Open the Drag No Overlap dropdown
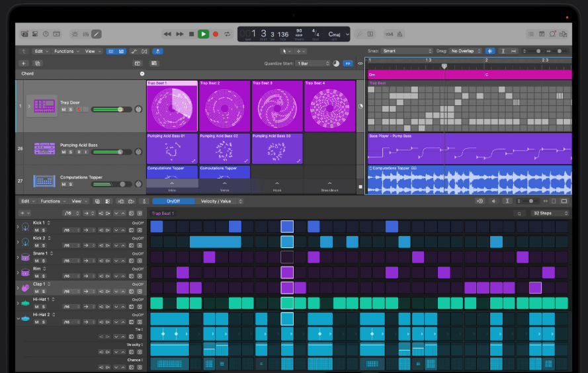Screen dimensions: 588x373 (x=466, y=51)
